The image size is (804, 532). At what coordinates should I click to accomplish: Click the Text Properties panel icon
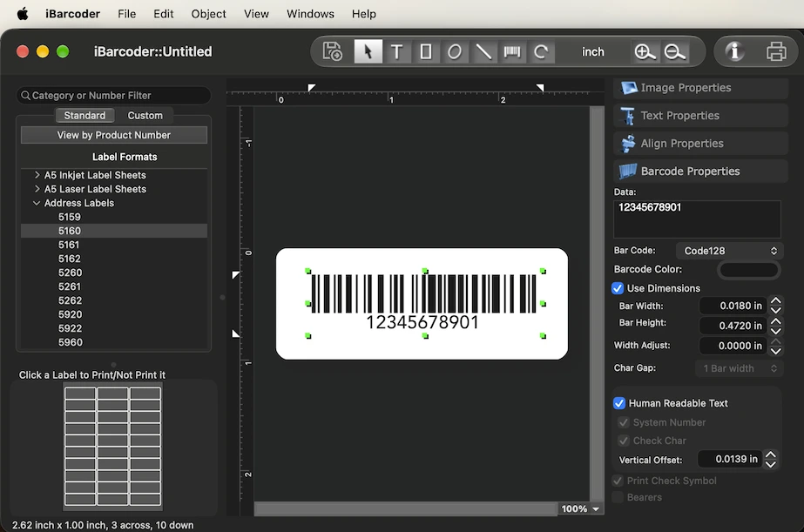pos(628,116)
